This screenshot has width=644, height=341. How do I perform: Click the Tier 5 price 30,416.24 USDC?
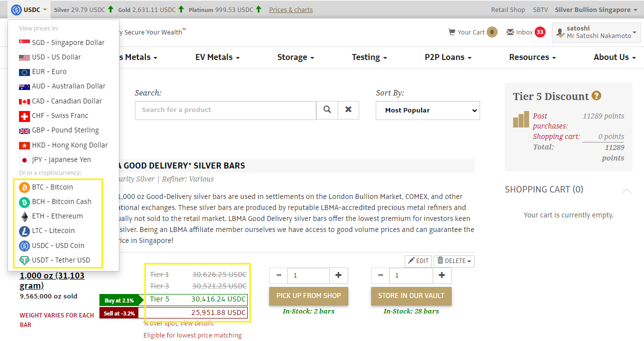pos(218,299)
